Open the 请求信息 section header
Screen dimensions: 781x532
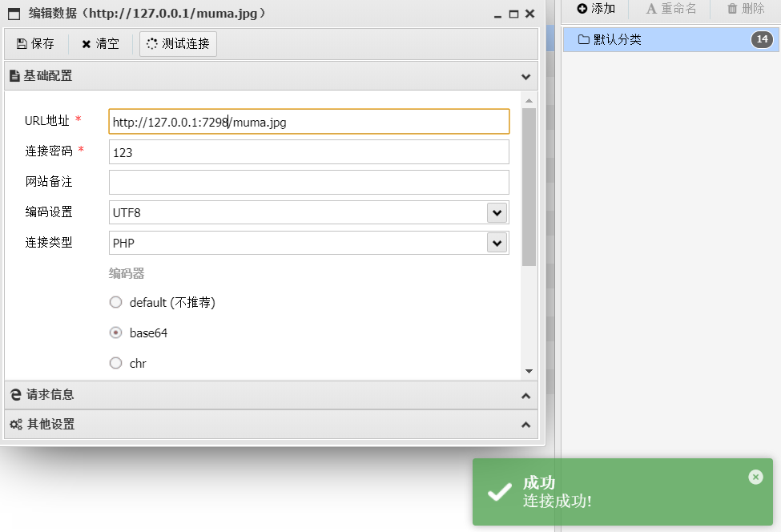coord(271,395)
